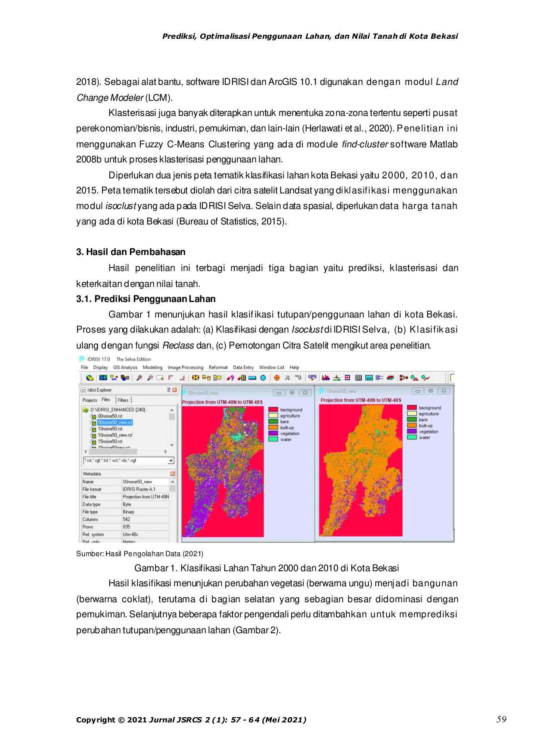Click vegetation swatch in 00noise50_new legend
Viewport: 534px width, 756px height.
pos(273,434)
